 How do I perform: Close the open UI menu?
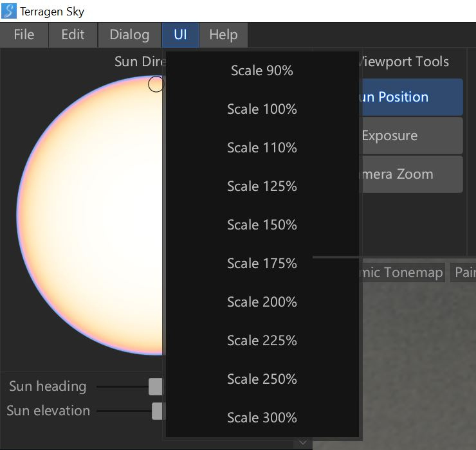(180, 35)
